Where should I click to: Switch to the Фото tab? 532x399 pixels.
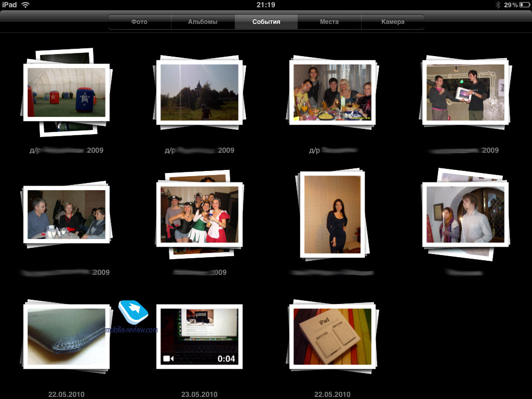(139, 22)
